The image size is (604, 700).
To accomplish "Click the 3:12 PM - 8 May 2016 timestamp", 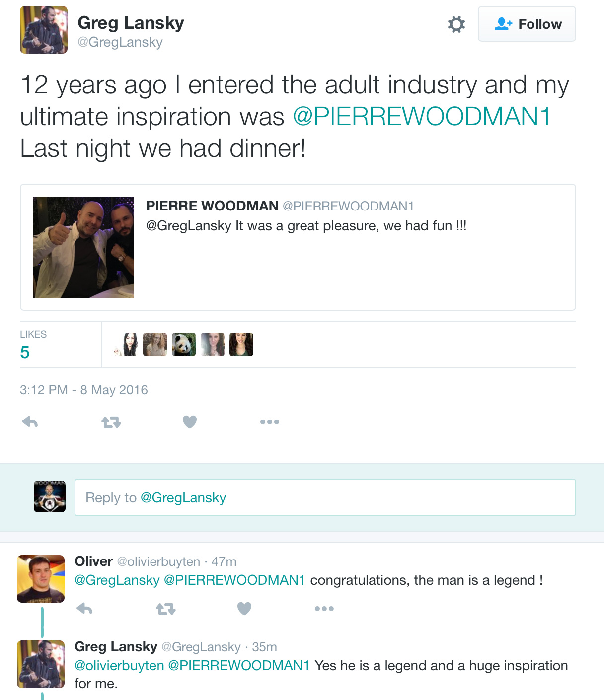I will pyautogui.click(x=84, y=390).
